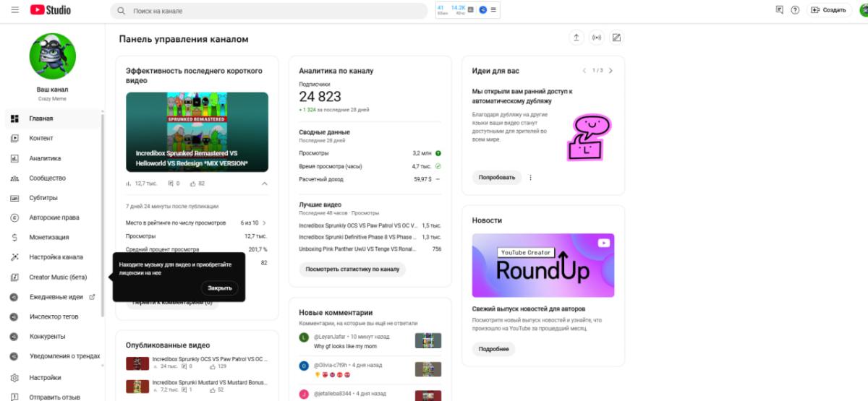The height and width of the screenshot is (401, 868).
Task: Open the Расчетный доход 59,97 $ row
Action: [x=370, y=179]
